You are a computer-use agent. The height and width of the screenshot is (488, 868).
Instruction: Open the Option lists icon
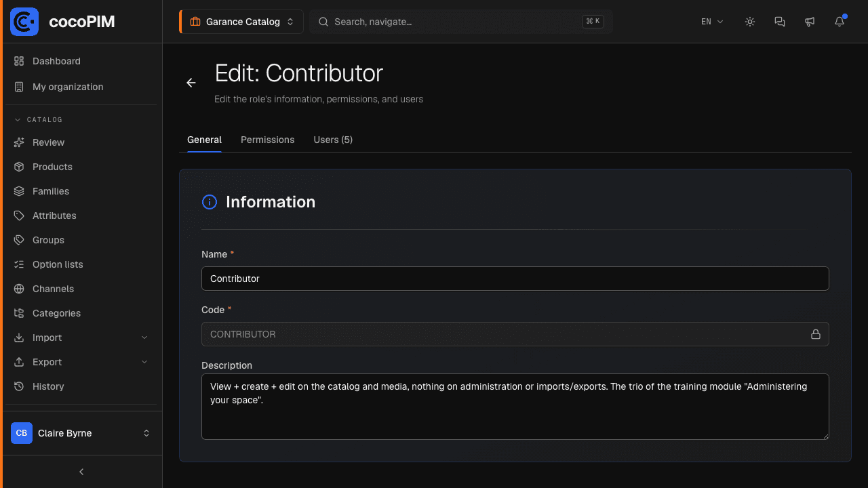pyautogui.click(x=19, y=264)
